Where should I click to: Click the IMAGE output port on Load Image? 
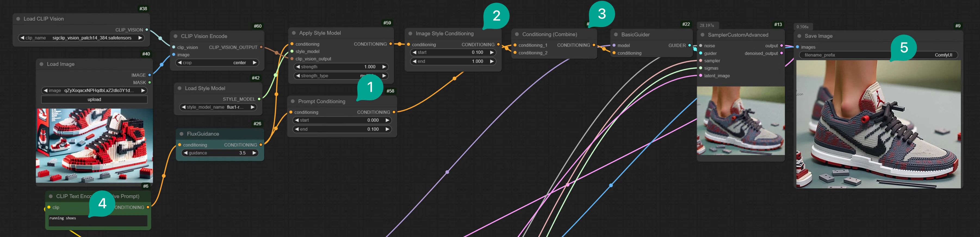150,75
